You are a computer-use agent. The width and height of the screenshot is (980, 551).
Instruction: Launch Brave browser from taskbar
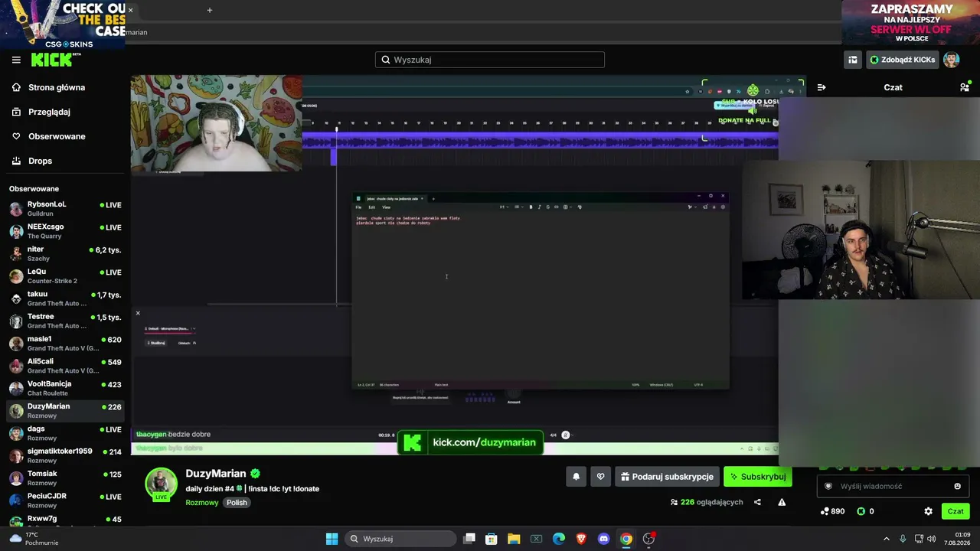click(581, 539)
